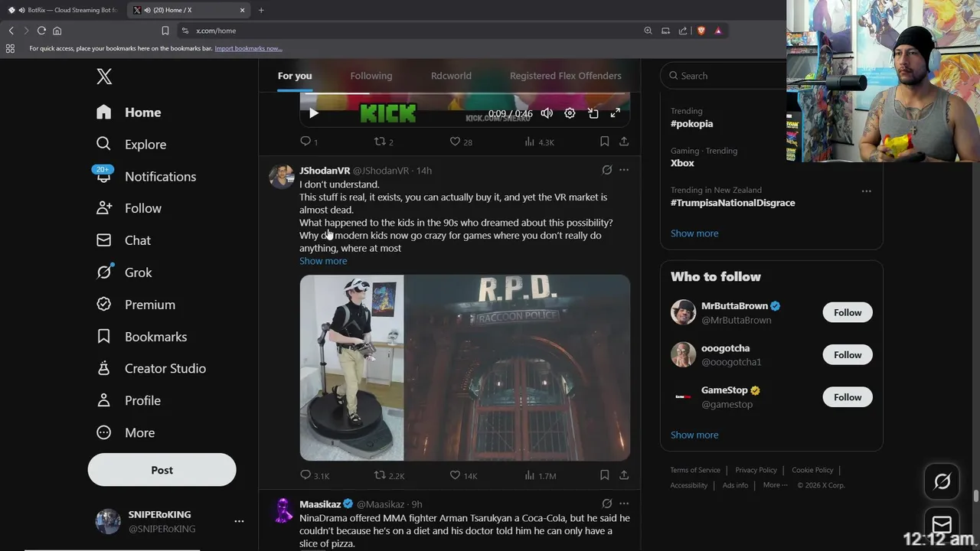The height and width of the screenshot is (551, 980).
Task: Open more options on Maasikaz post
Action: coord(624,504)
